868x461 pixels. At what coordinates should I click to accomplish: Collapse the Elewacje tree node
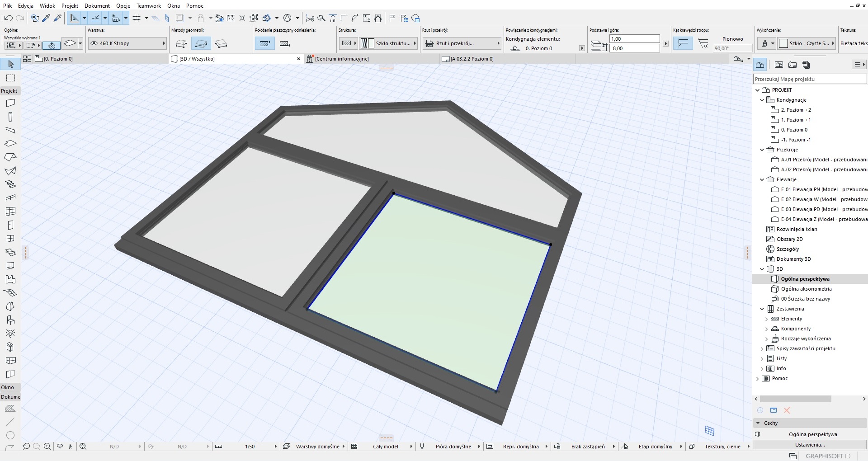[x=762, y=179]
